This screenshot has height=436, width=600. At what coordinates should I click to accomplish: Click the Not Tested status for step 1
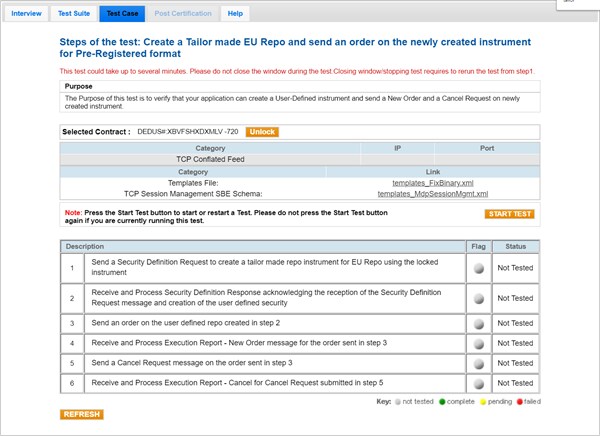(x=515, y=268)
